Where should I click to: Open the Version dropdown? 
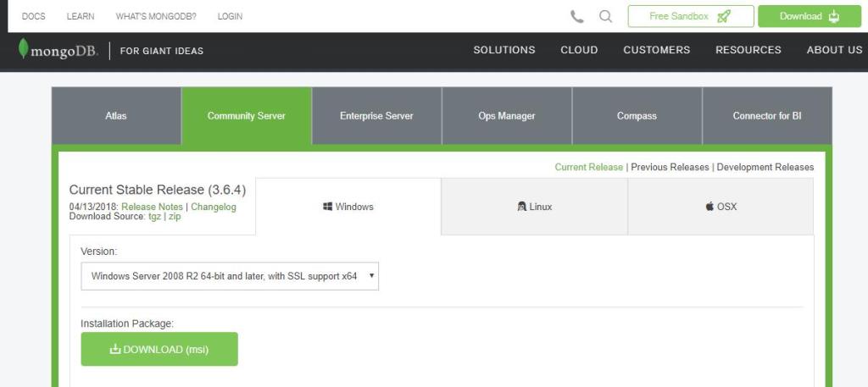(x=230, y=276)
